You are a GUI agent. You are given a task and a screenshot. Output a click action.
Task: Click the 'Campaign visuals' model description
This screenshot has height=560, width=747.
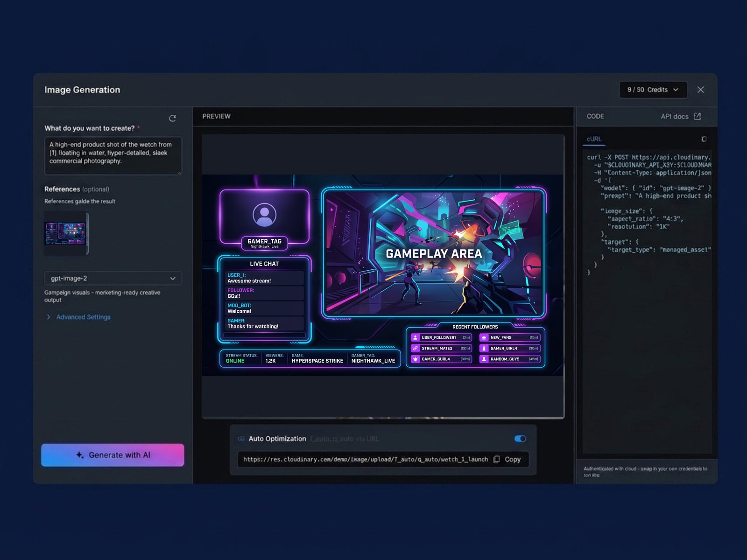102,296
